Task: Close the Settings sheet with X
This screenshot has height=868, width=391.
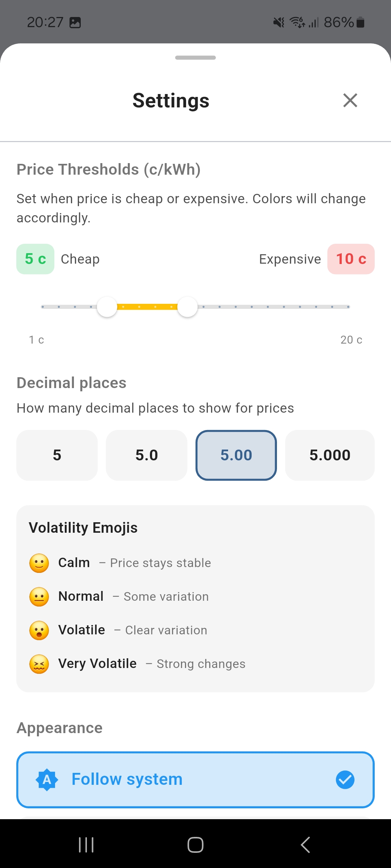Action: 350,101
